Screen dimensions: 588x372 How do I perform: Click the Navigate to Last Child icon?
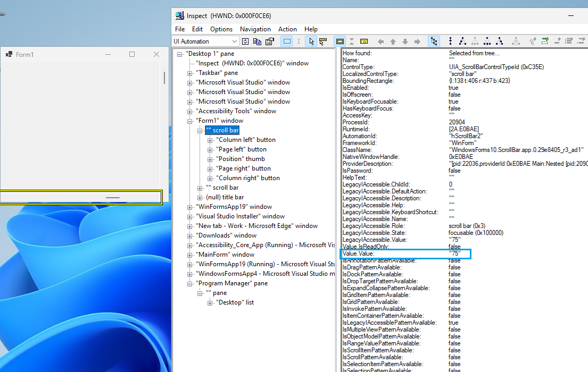(x=500, y=41)
